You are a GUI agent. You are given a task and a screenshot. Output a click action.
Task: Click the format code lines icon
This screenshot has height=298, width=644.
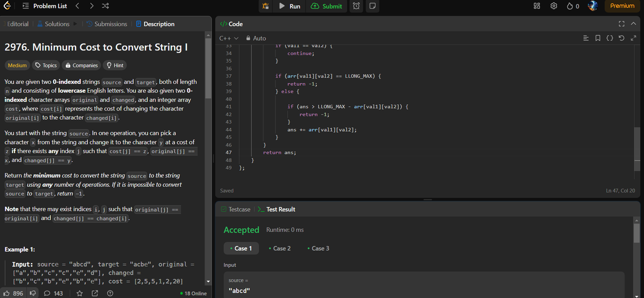point(587,38)
